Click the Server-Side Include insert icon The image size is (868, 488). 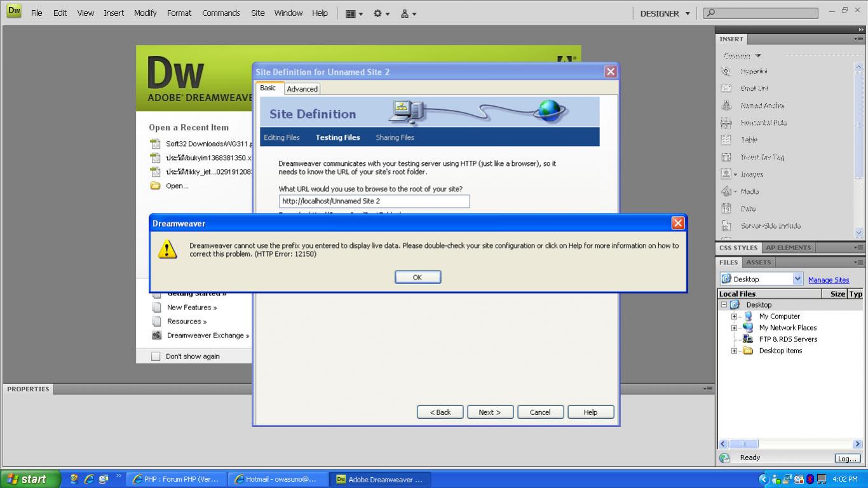tap(726, 226)
